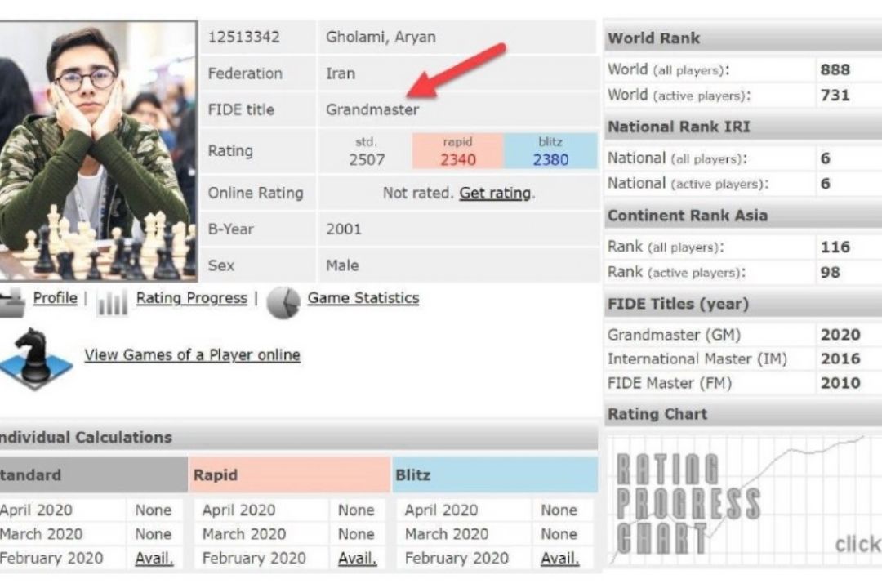Click the Rating Progress bar chart icon
882x588 pixels.
(112, 302)
